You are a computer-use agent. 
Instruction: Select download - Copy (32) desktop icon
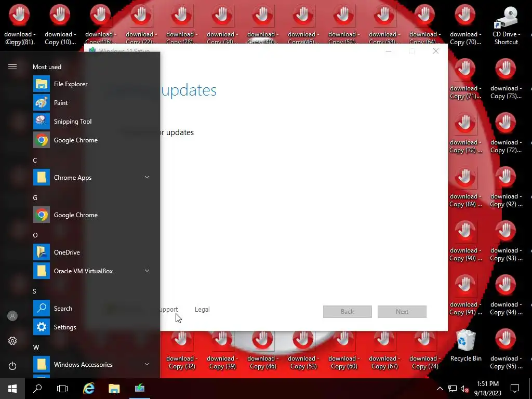tap(181, 351)
